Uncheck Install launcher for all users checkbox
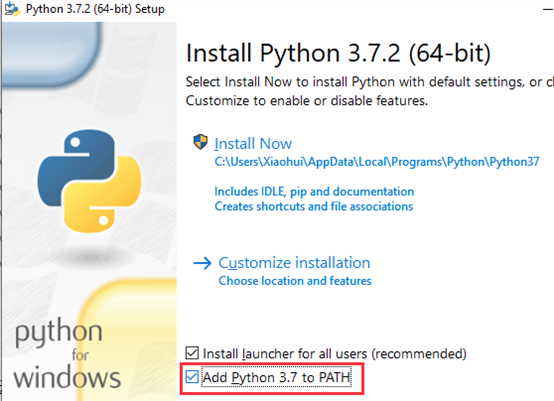 tap(192, 353)
